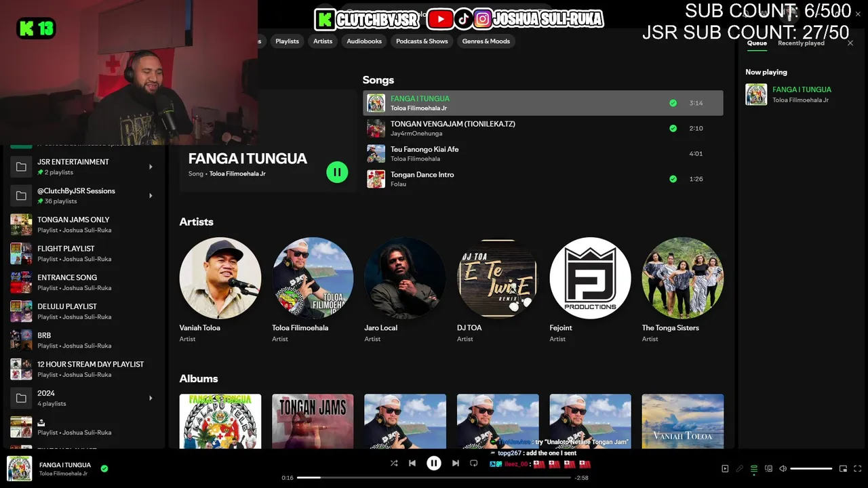Expand the @ClutchByJSR Sessions folder arrow

[151, 196]
